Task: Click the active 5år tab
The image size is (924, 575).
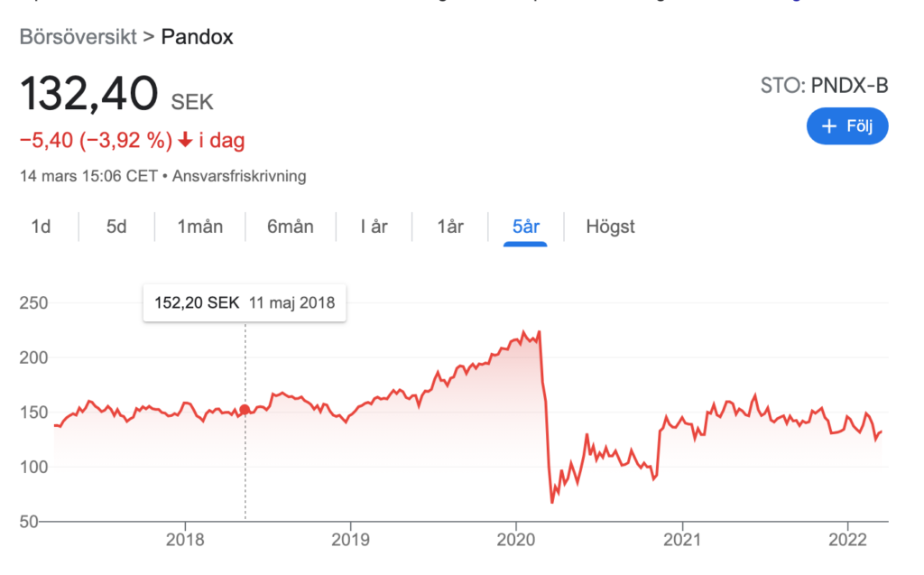Action: point(526,227)
